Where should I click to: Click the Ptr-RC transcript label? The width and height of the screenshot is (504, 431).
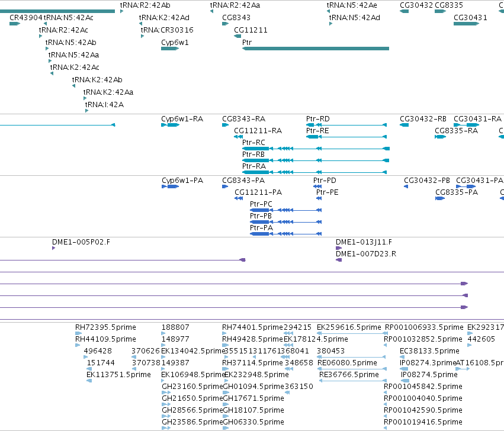tap(253, 142)
